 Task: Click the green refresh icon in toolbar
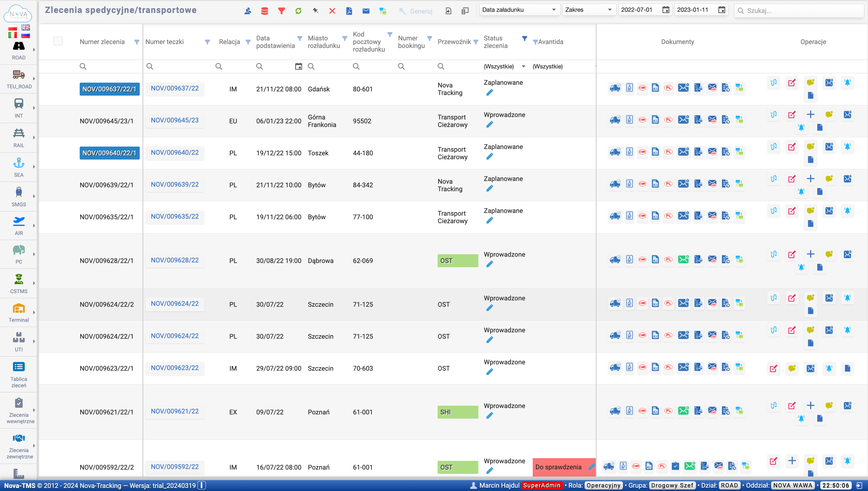point(298,11)
